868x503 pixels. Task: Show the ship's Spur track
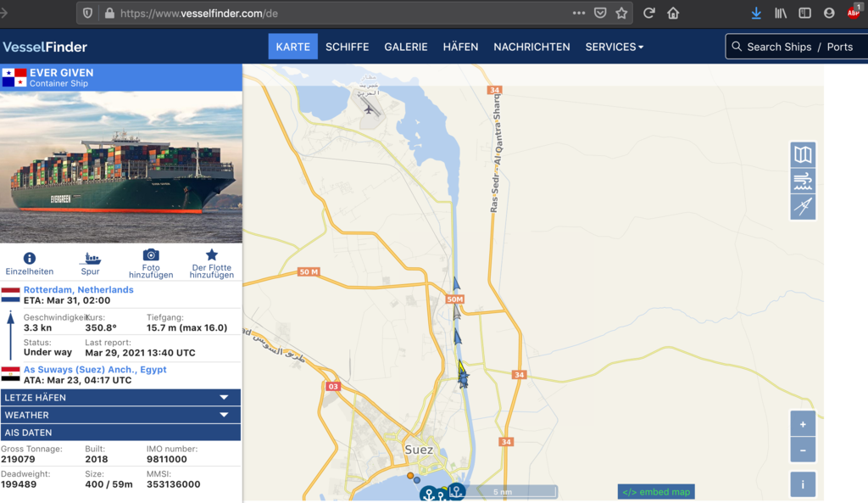[90, 264]
